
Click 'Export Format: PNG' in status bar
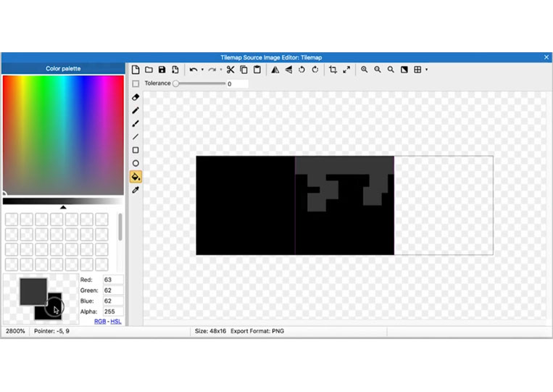coord(257,331)
